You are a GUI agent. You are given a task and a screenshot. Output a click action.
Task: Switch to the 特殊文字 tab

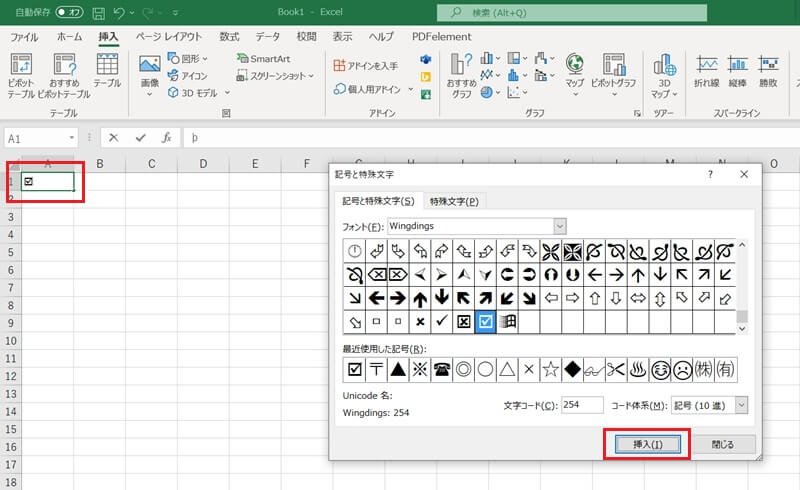[454, 201]
